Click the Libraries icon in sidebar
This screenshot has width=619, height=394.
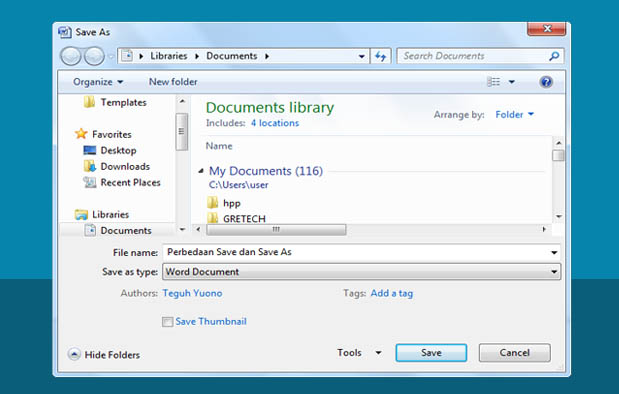click(x=81, y=214)
